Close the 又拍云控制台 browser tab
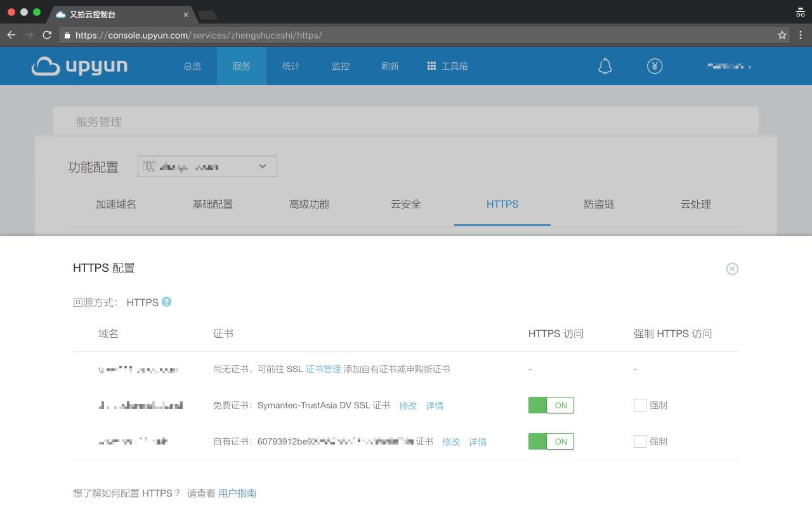 186,14
